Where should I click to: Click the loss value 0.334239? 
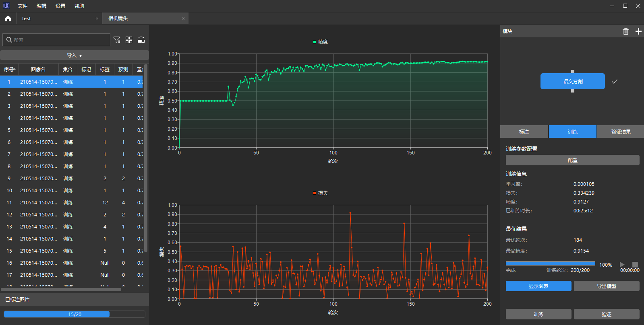pos(584,193)
